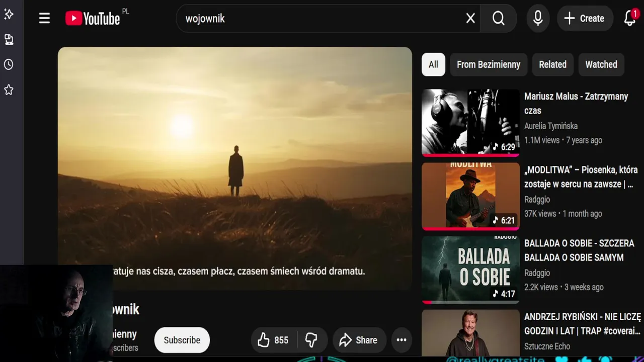Select the All filter chip
This screenshot has height=362, width=644.
point(433,64)
